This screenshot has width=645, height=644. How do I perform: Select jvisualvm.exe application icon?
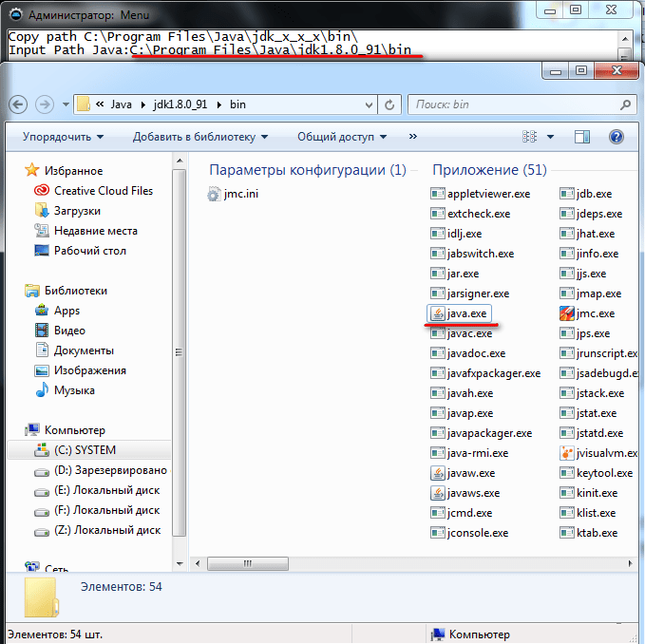(567, 453)
